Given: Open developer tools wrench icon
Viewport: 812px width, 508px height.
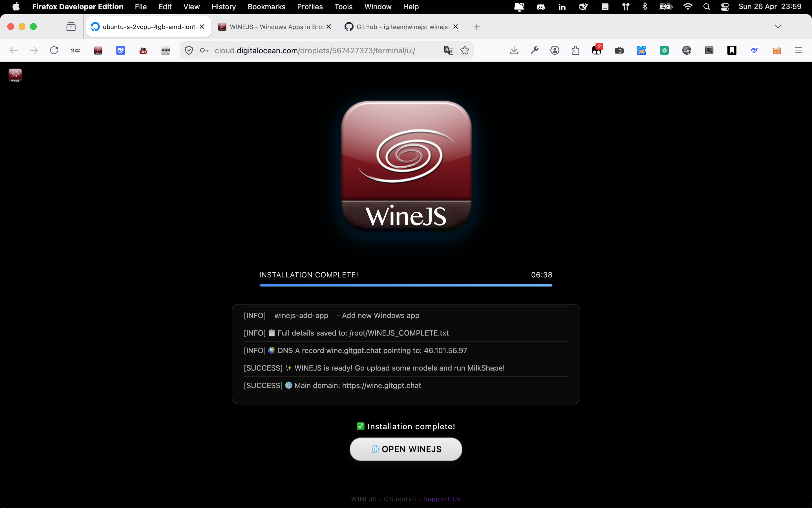Looking at the screenshot, I should (534, 51).
